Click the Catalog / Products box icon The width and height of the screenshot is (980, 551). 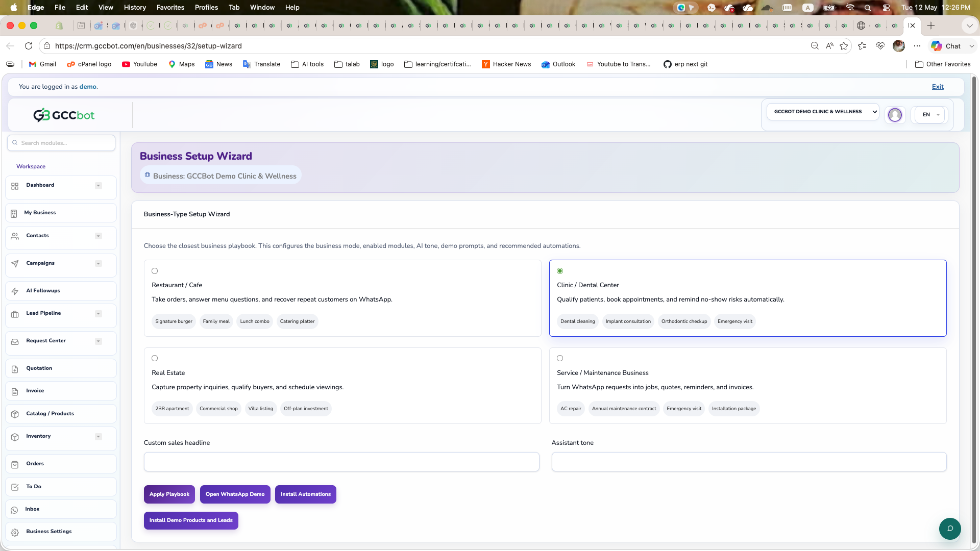point(15,414)
